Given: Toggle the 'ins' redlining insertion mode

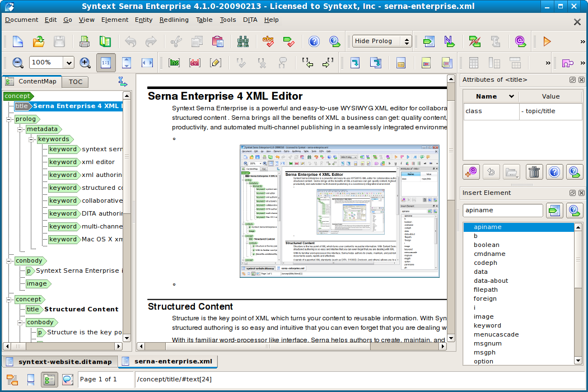Looking at the screenshot, I should [174, 63].
